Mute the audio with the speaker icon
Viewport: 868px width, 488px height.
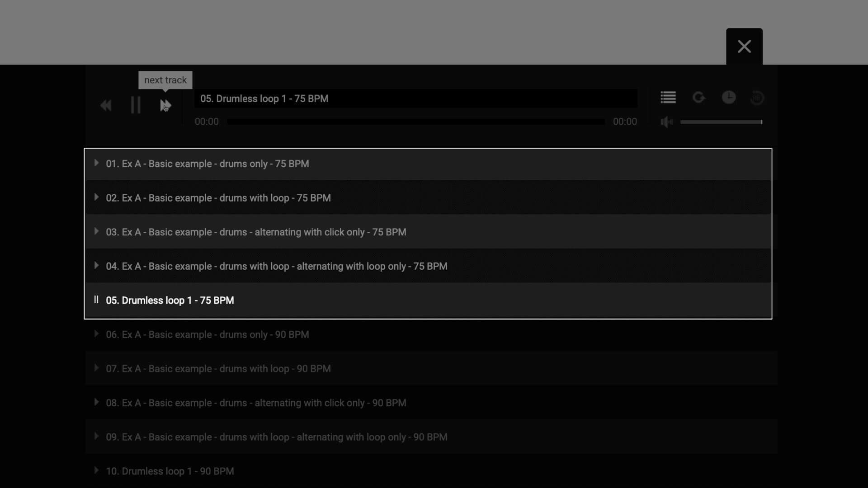pyautogui.click(x=666, y=122)
